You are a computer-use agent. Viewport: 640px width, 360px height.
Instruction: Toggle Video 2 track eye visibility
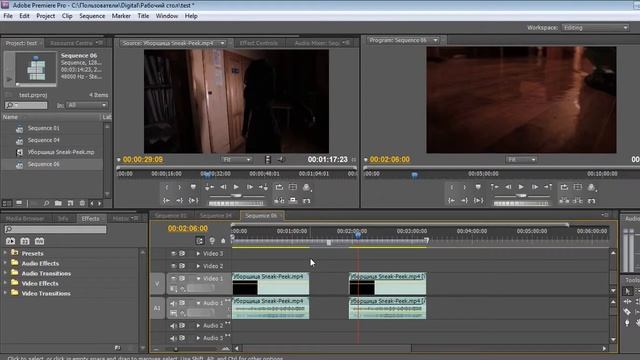[x=173, y=266]
